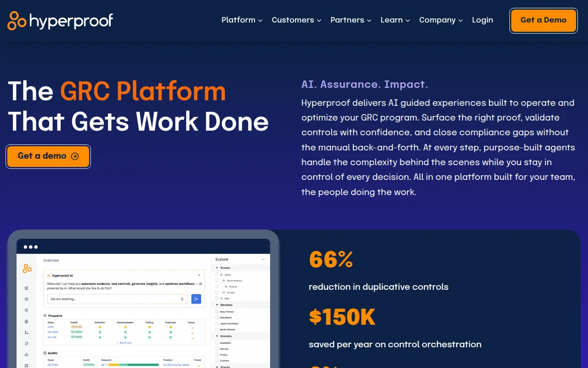This screenshot has width=588, height=368.
Task: Tick the Alpha scope checkbox
Action: pyautogui.click(x=217, y=274)
